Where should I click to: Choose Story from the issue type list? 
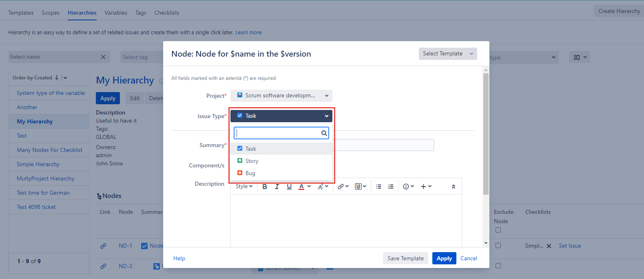pyautogui.click(x=252, y=161)
